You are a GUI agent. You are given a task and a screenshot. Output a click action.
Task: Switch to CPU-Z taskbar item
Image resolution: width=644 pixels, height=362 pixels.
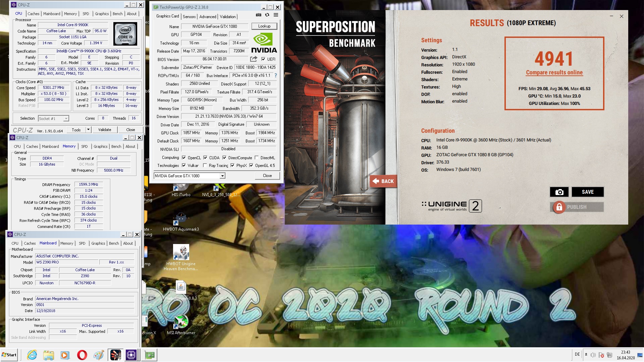click(x=131, y=355)
